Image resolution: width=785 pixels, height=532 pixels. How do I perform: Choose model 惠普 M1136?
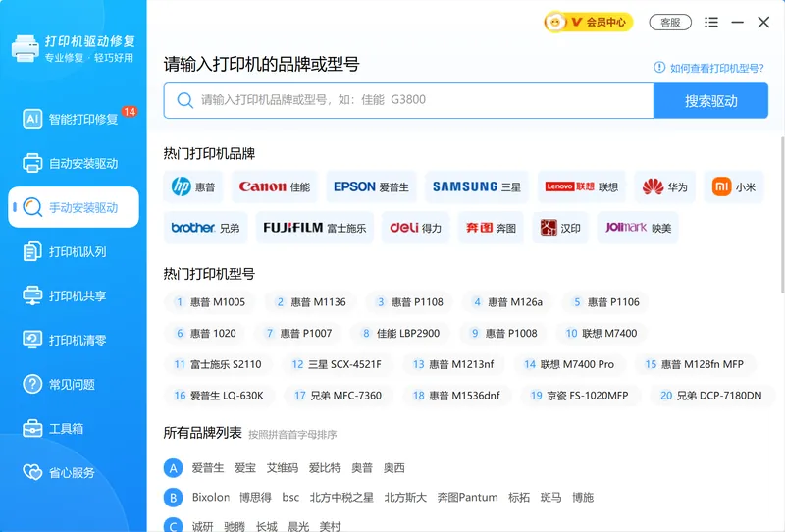coord(310,302)
